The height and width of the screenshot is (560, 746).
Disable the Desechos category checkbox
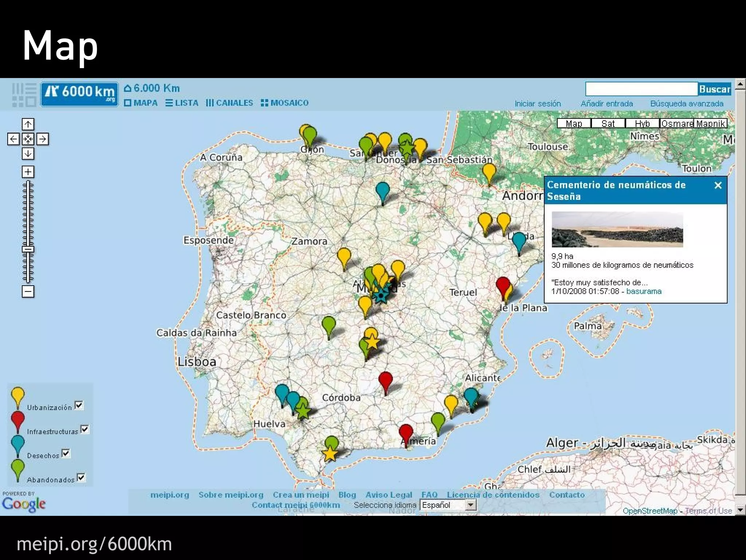point(66,453)
